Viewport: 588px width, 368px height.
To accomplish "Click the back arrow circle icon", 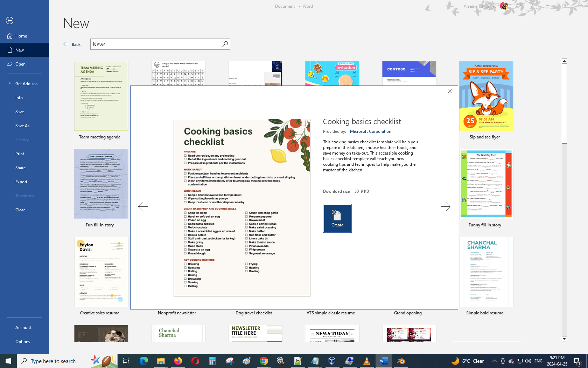I will (10, 21).
